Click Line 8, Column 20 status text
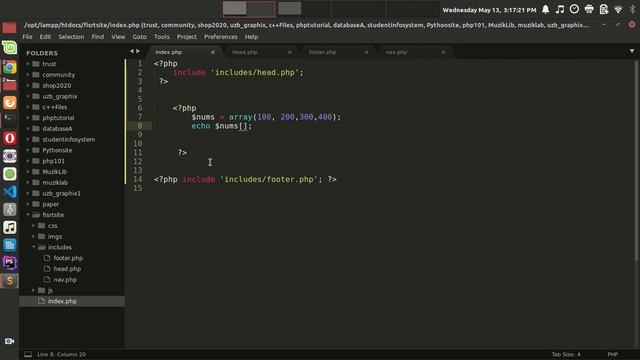Screen dimensions: 640x360 point(62,354)
